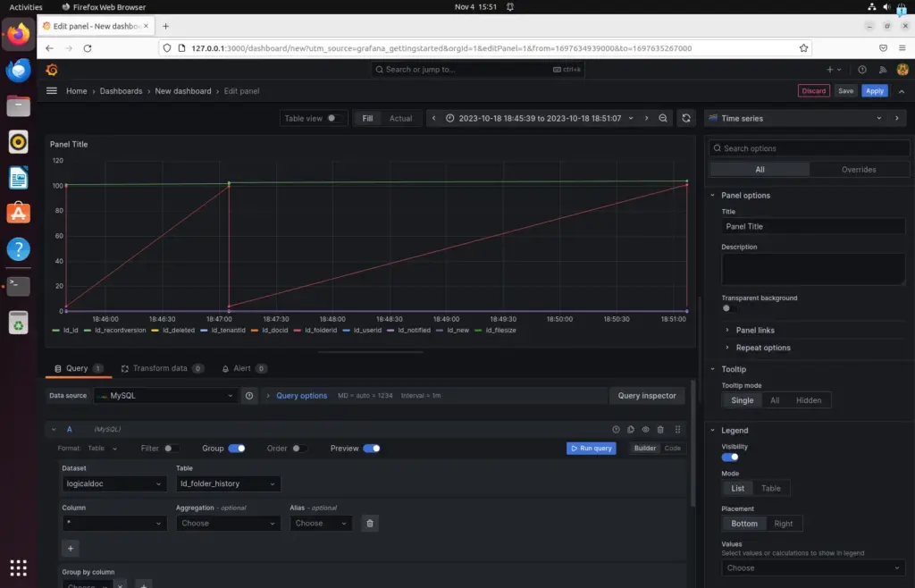
Task: Enable Transparent background switch
Action: 729,308
